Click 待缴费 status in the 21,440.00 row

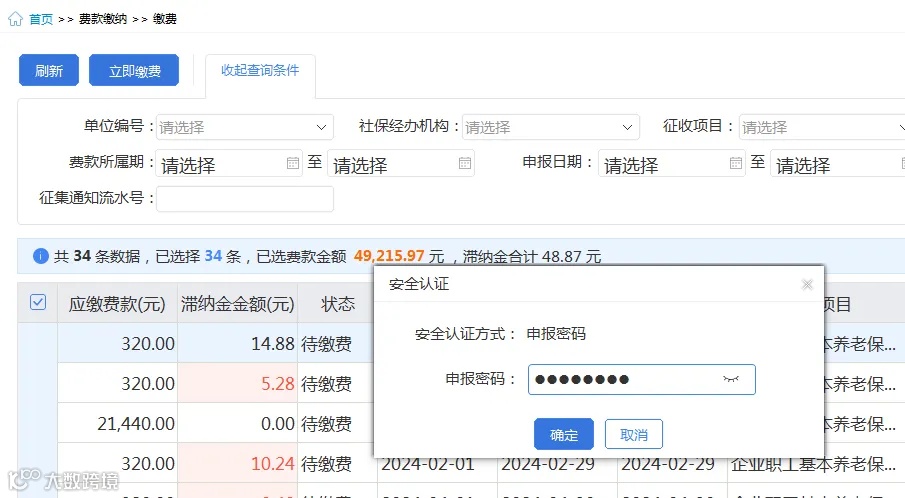(326, 424)
